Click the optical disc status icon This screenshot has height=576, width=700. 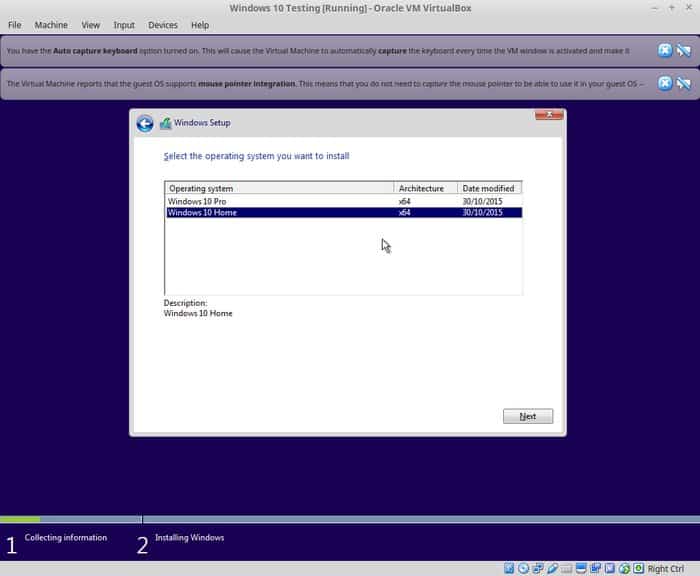(523, 568)
